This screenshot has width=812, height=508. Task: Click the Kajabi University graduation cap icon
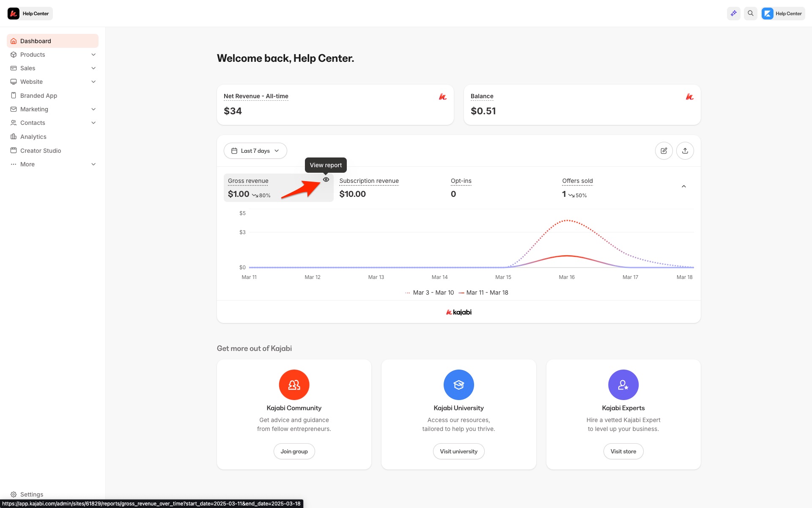458,384
